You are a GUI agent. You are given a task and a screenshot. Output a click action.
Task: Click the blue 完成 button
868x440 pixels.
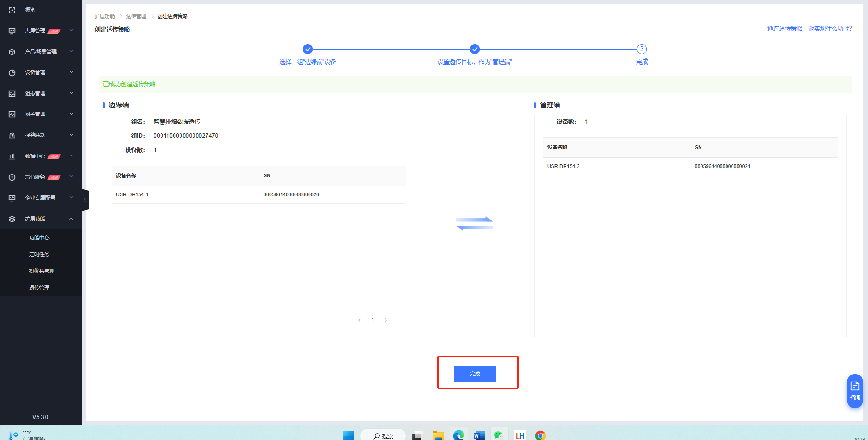475,374
